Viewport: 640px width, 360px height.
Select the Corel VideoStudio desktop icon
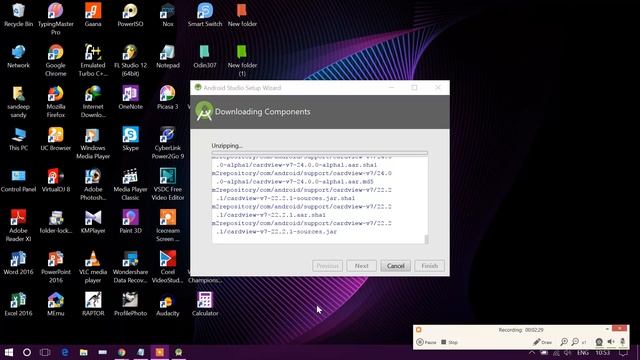coord(168,267)
